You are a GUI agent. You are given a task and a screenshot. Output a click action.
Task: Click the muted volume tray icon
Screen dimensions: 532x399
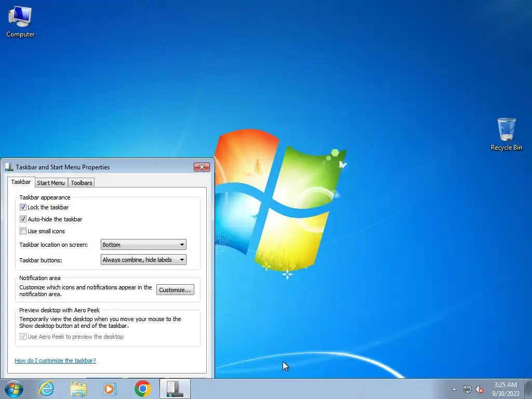[x=480, y=389]
